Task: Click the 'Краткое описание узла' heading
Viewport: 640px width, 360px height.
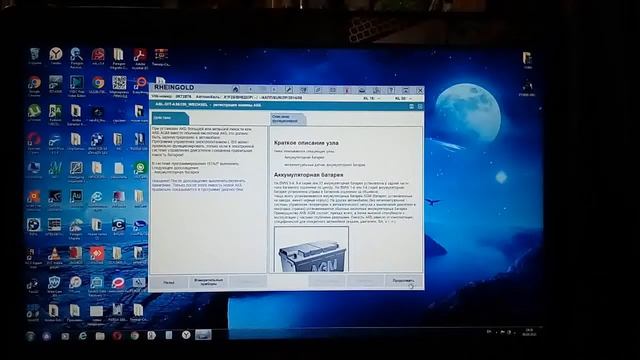Action: tap(306, 143)
